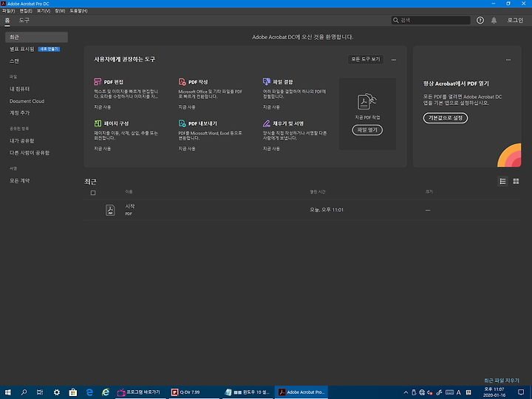Image resolution: width=532 pixels, height=399 pixels.
Task: Click the network globe tray icon
Action: (x=422, y=392)
